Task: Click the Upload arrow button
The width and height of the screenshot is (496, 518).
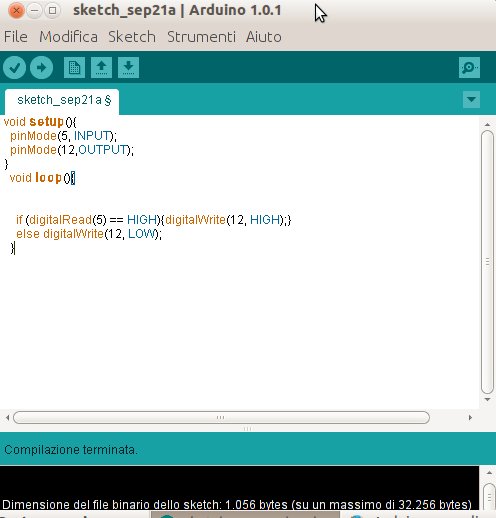Action: coord(41,68)
